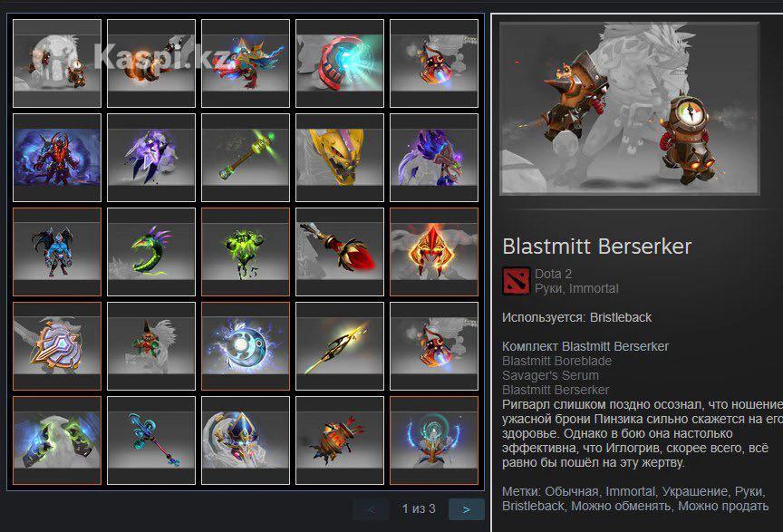Go to previous inventory page arrow
The image size is (783, 532).
(x=371, y=509)
